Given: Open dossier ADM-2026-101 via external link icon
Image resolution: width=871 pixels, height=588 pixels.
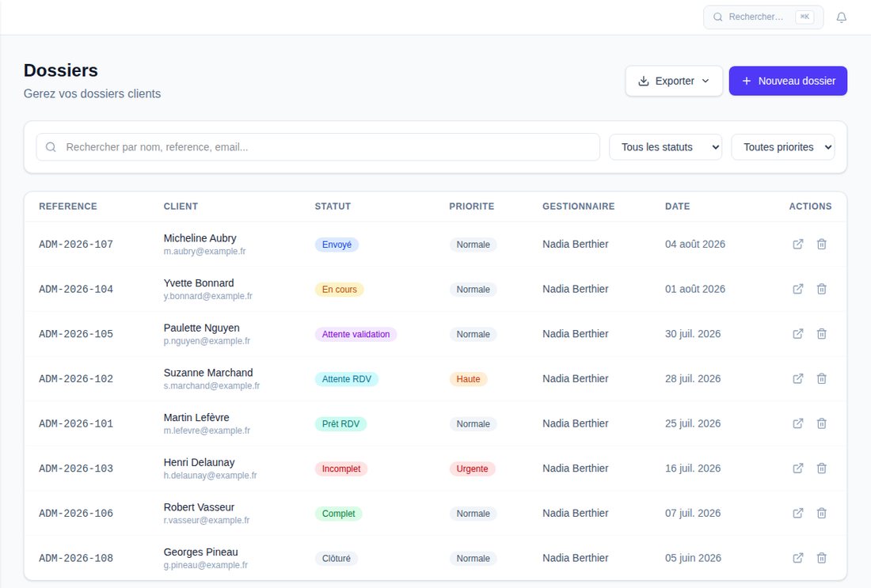Looking at the screenshot, I should pos(797,423).
